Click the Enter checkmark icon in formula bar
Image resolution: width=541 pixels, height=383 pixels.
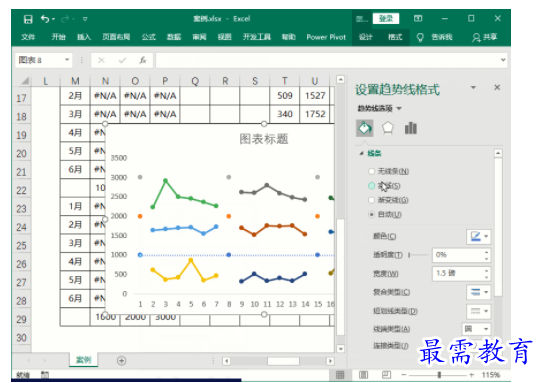coord(122,60)
